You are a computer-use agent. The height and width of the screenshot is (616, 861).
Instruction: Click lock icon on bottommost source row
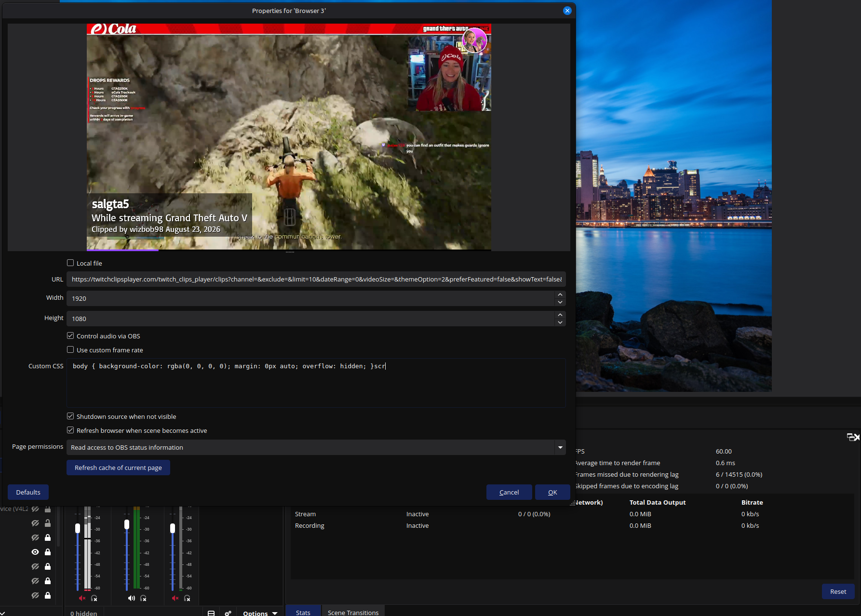pyautogui.click(x=48, y=595)
